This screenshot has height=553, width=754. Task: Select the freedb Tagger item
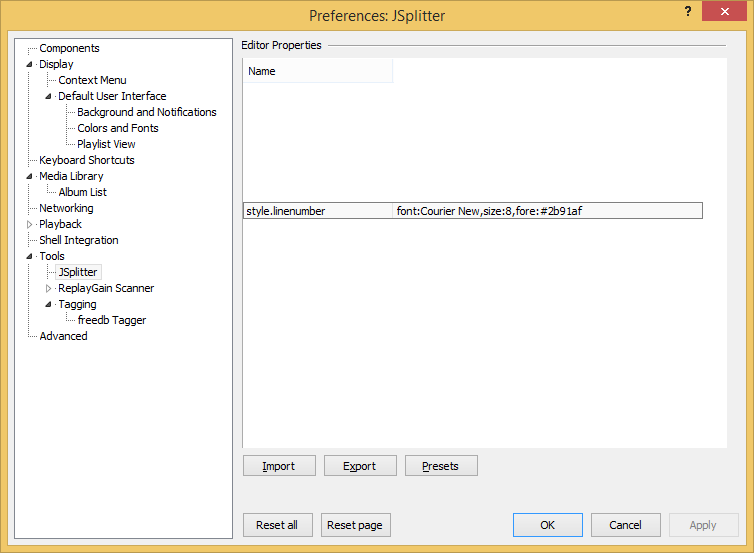coord(111,320)
